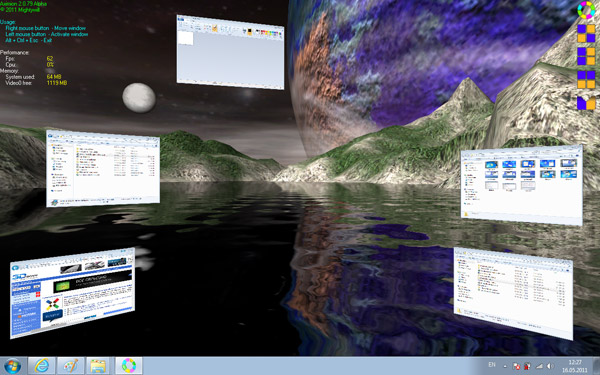Screen dimensions: 600x375
Task: Activate the left Explorer file list window
Action: [x=103, y=168]
